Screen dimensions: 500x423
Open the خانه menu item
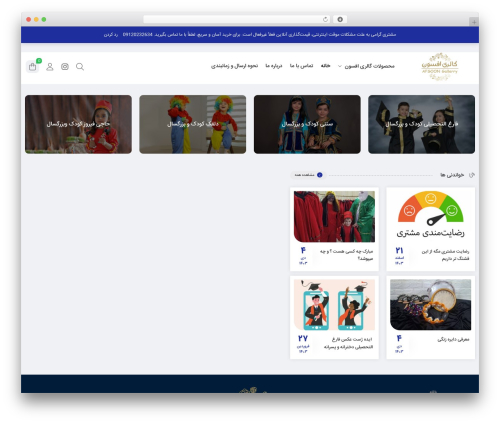(x=325, y=66)
